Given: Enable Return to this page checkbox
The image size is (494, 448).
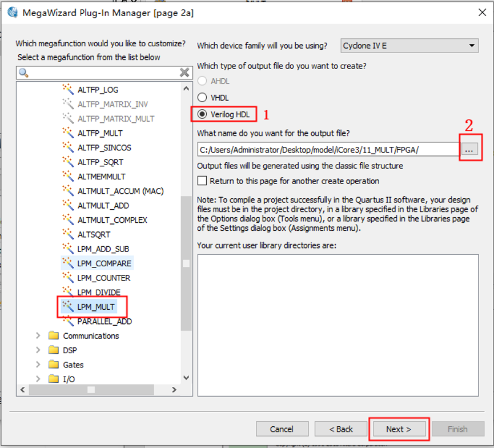Looking at the screenshot, I should point(202,181).
